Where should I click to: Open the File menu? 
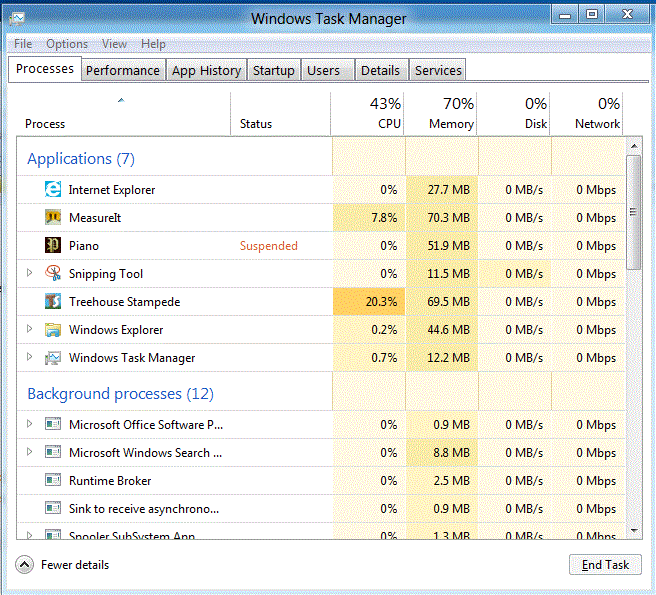pyautogui.click(x=23, y=44)
